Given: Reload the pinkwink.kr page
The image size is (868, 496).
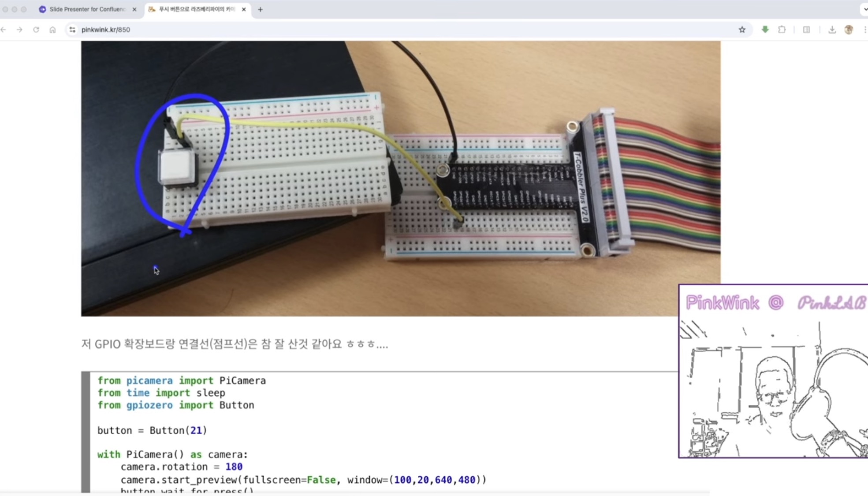Looking at the screenshot, I should pos(36,30).
